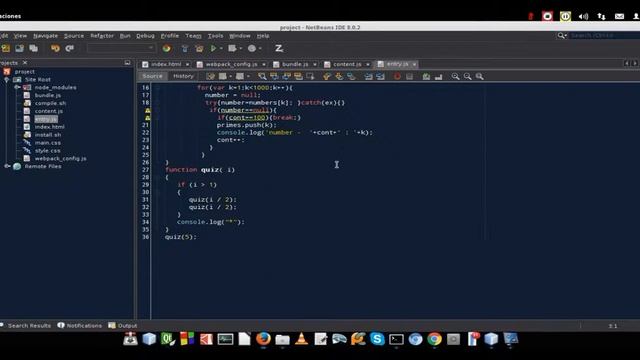Viewport: 640px width, 360px height.
Task: Switch to the bundle.js tab
Action: tap(295, 64)
